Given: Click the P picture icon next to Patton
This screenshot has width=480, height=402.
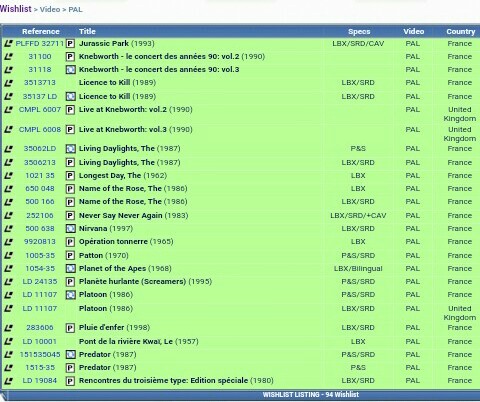Looking at the screenshot, I should pos(70,256).
